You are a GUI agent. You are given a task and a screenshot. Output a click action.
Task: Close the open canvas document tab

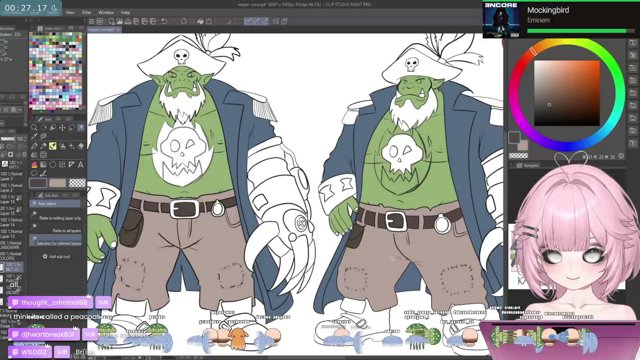pos(118,30)
